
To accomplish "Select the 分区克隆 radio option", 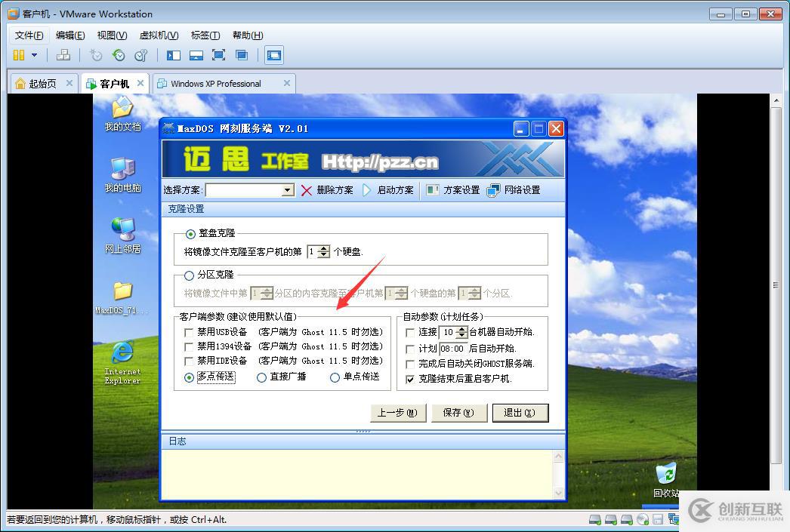I will pos(189,275).
